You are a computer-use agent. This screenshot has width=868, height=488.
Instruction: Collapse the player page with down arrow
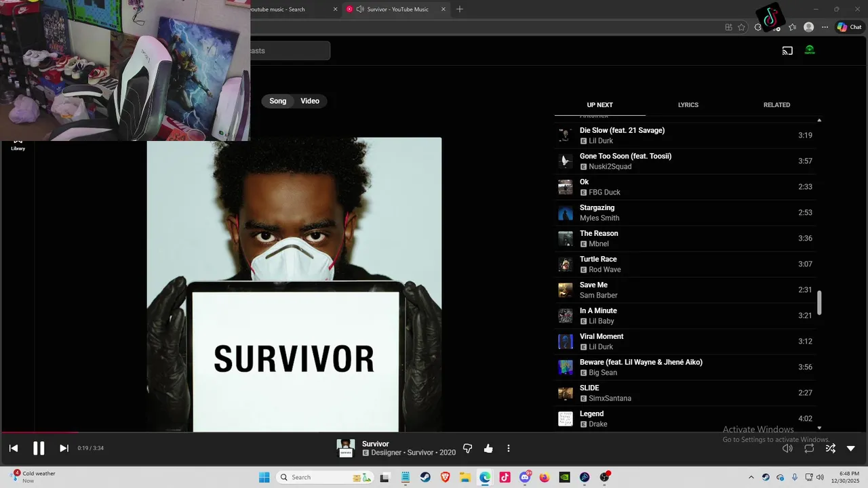tap(851, 448)
